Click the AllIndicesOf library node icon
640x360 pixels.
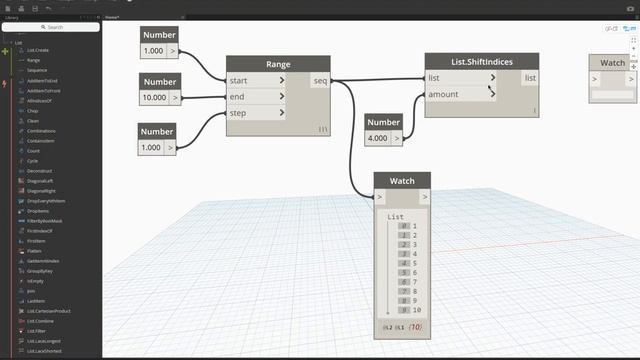(x=21, y=101)
